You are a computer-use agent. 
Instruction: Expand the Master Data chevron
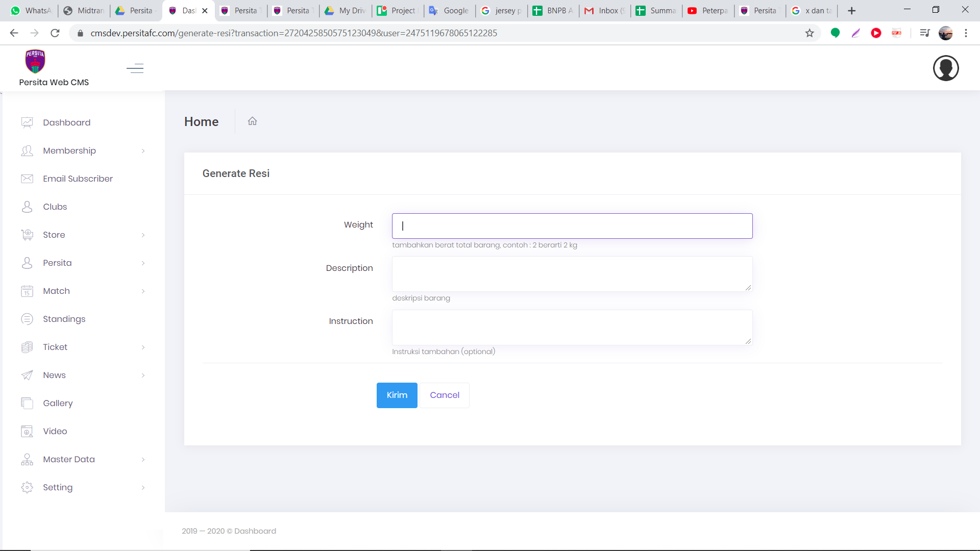click(143, 460)
